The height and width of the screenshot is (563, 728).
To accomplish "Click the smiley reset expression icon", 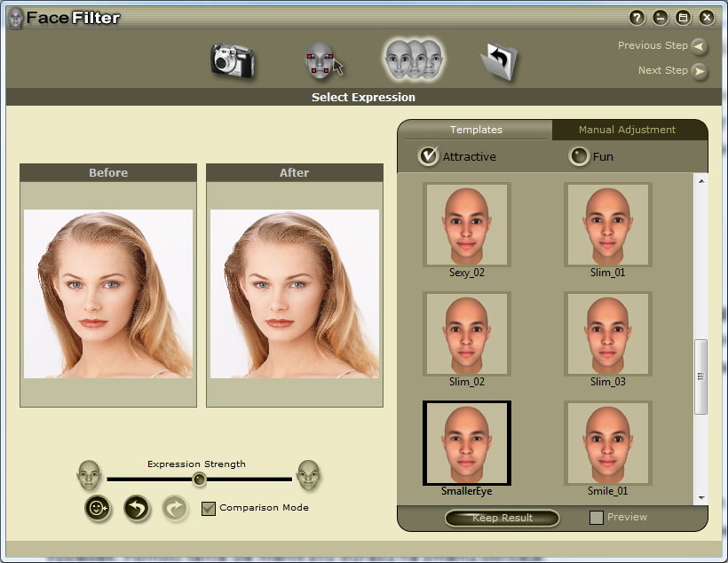I will pos(98,509).
